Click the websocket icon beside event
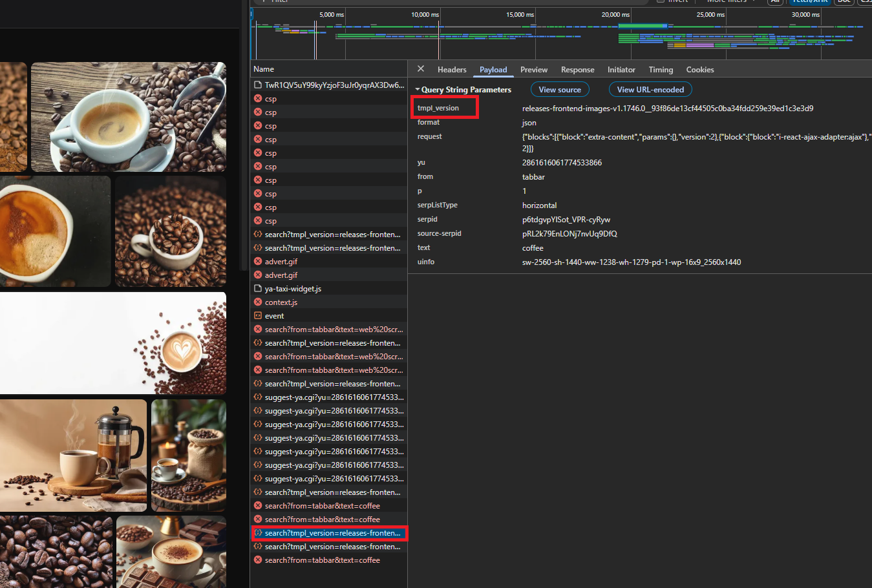The image size is (872, 588). [x=258, y=316]
